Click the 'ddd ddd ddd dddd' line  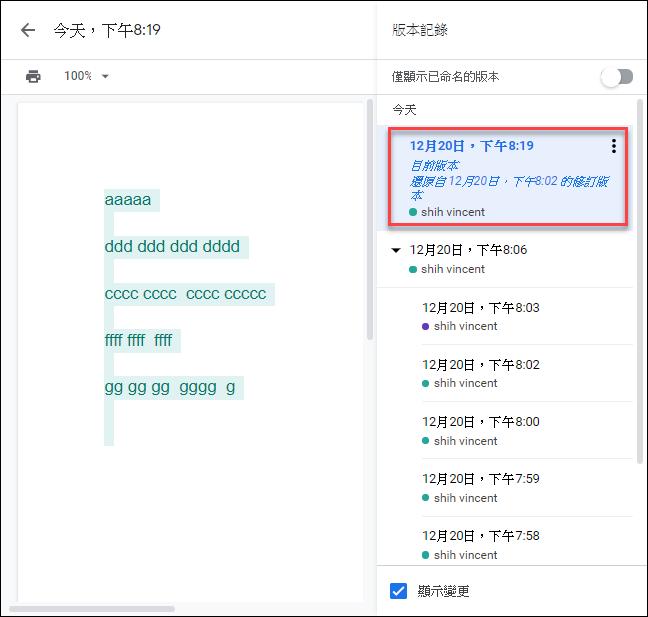172,247
